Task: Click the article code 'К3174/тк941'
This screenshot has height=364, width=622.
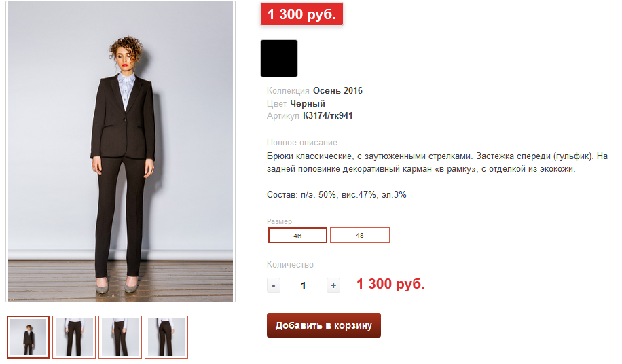Action: (x=327, y=116)
